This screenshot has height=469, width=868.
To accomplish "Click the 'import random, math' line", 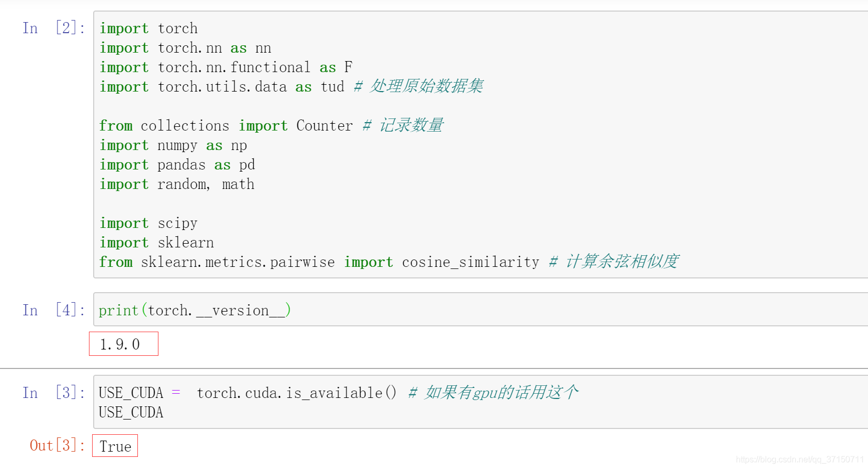I will click(x=177, y=184).
